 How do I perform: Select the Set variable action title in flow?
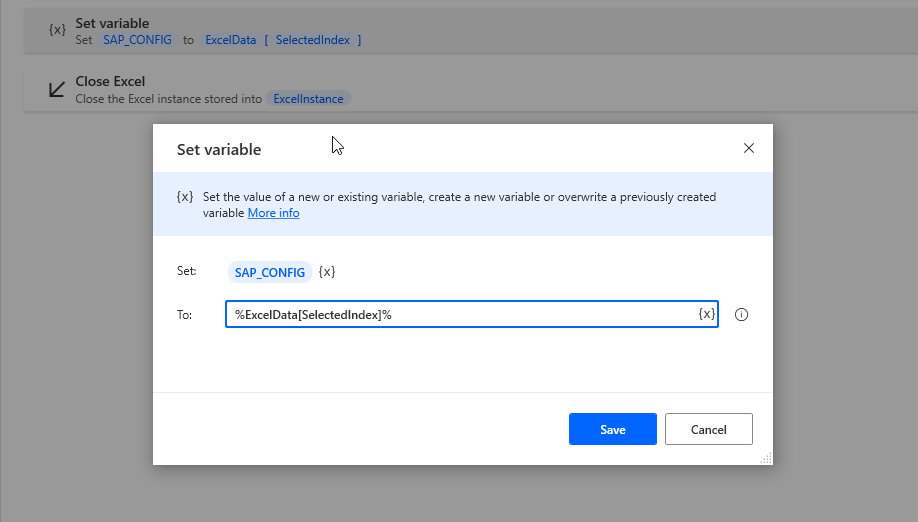(x=112, y=23)
